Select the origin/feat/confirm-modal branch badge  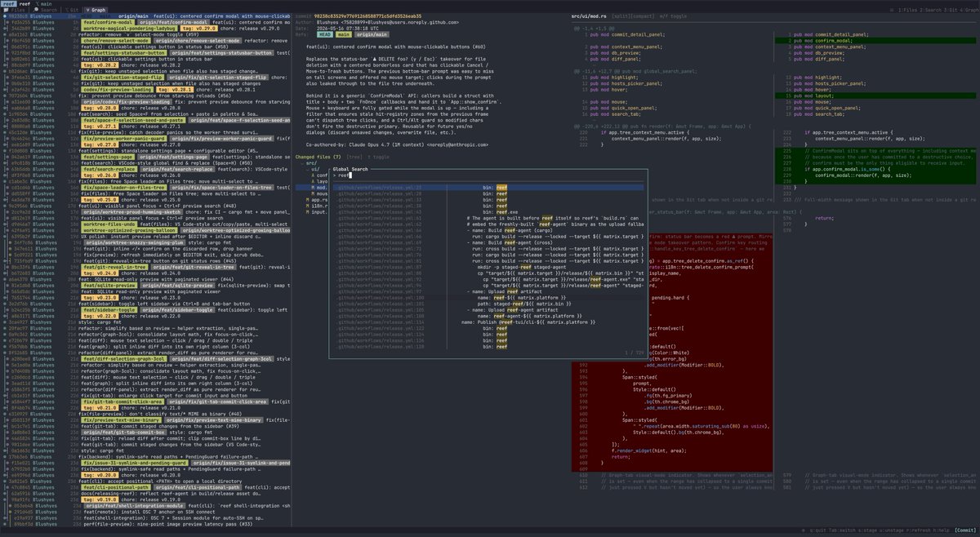(174, 22)
